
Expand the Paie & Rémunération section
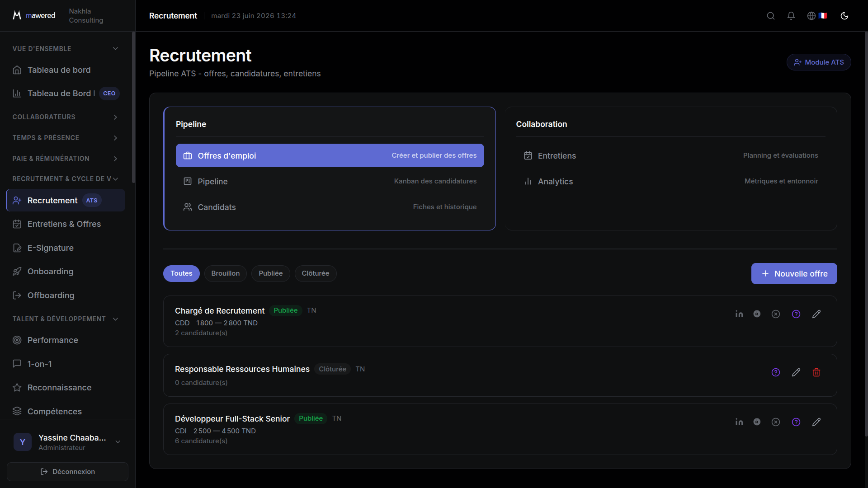pyautogui.click(x=66, y=159)
